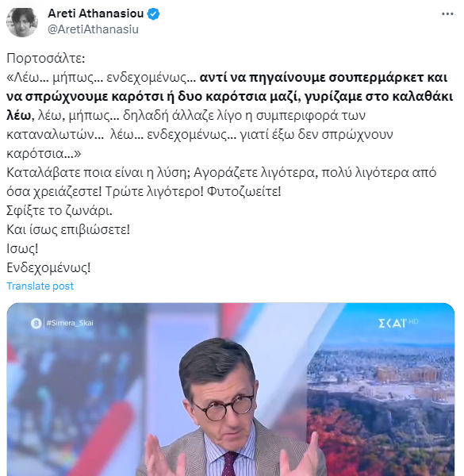Click the line "Σφίξτε το ζωνάρι."
The height and width of the screenshot is (476, 464).
pos(59,211)
